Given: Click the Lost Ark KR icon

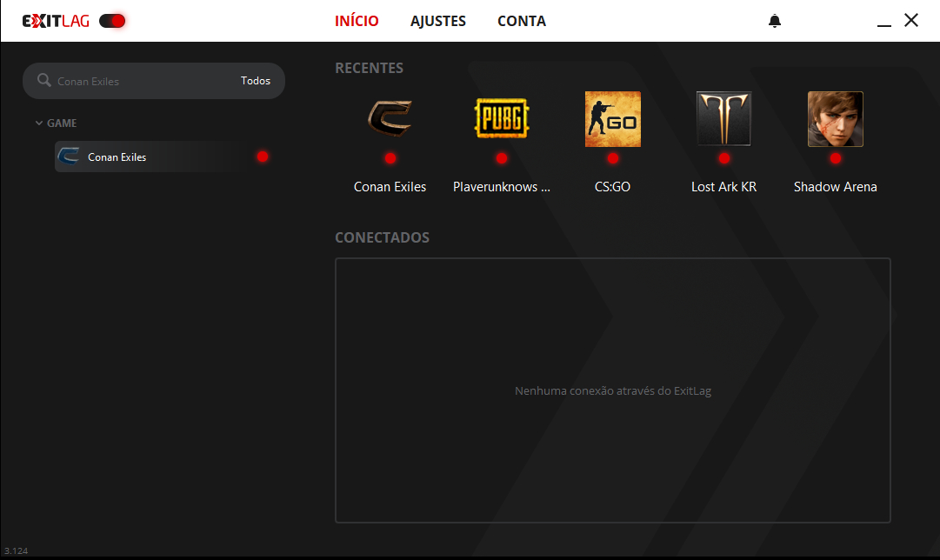Looking at the screenshot, I should pyautogui.click(x=723, y=119).
